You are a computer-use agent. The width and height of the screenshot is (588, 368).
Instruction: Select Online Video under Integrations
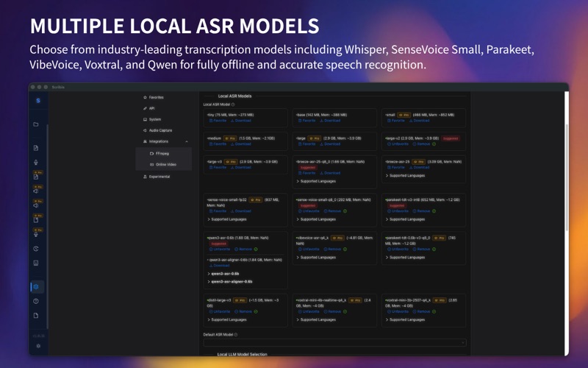pyautogui.click(x=162, y=164)
